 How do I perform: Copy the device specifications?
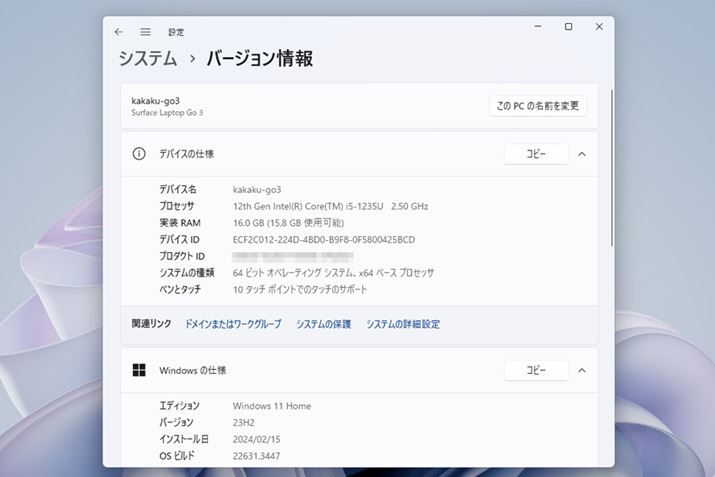pos(536,154)
